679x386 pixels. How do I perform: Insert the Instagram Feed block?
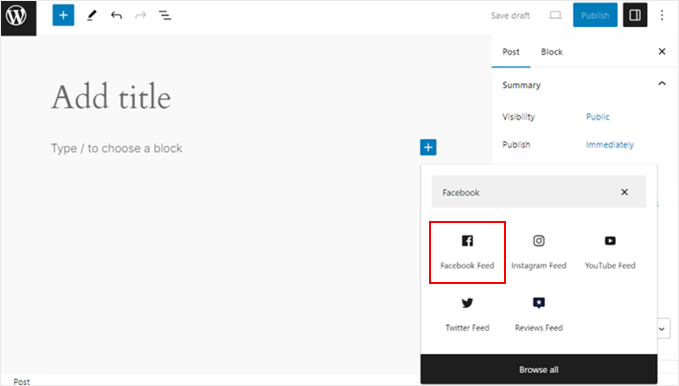539,253
